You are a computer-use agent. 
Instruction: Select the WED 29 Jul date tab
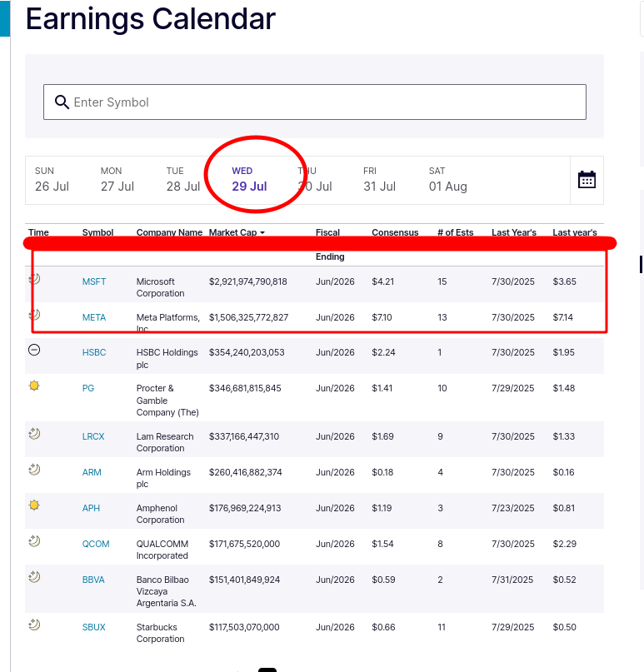point(249,180)
